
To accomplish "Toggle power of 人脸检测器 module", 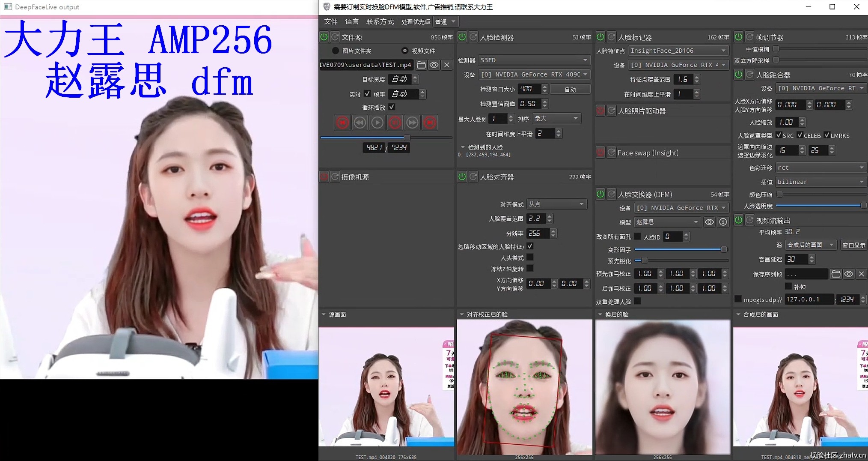I will pyautogui.click(x=462, y=37).
